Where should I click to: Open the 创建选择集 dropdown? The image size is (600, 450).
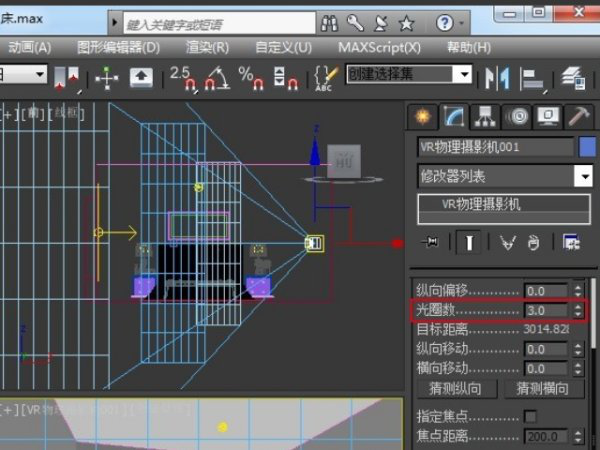(463, 74)
